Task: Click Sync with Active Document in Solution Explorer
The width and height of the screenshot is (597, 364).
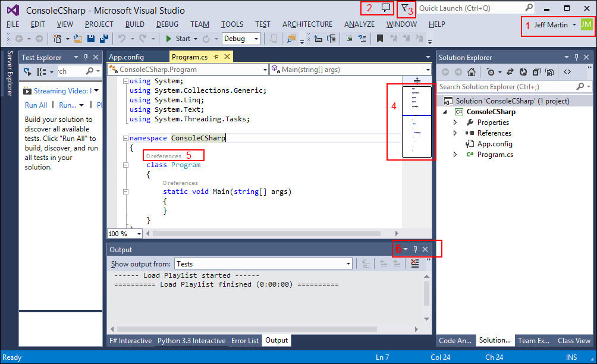Action: click(x=510, y=72)
